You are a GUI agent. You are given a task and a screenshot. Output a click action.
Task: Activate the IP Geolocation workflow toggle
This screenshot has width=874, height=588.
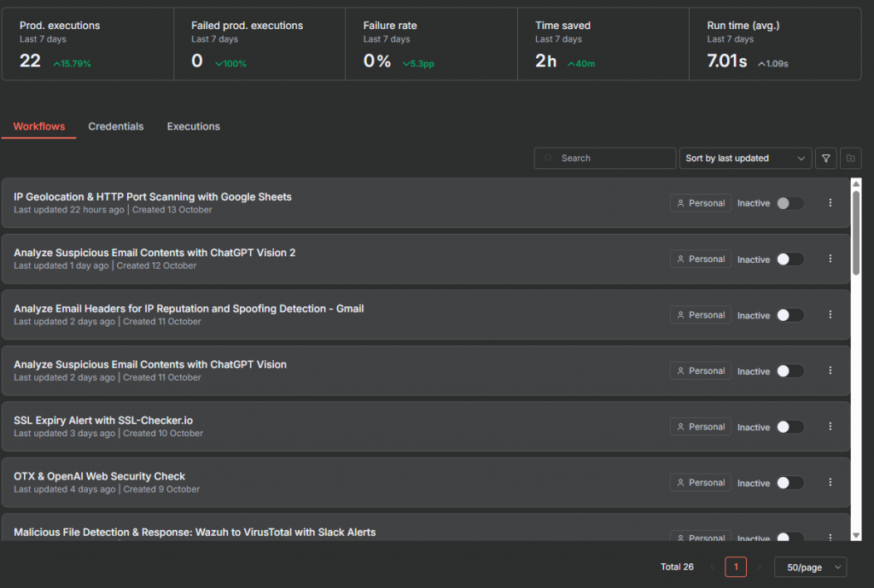[790, 203]
